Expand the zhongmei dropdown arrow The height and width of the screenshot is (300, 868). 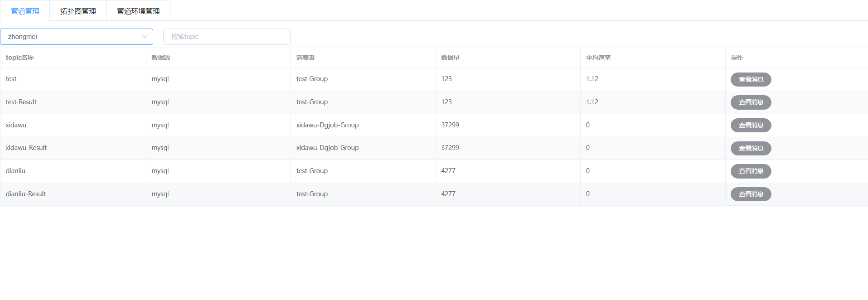pos(144,37)
